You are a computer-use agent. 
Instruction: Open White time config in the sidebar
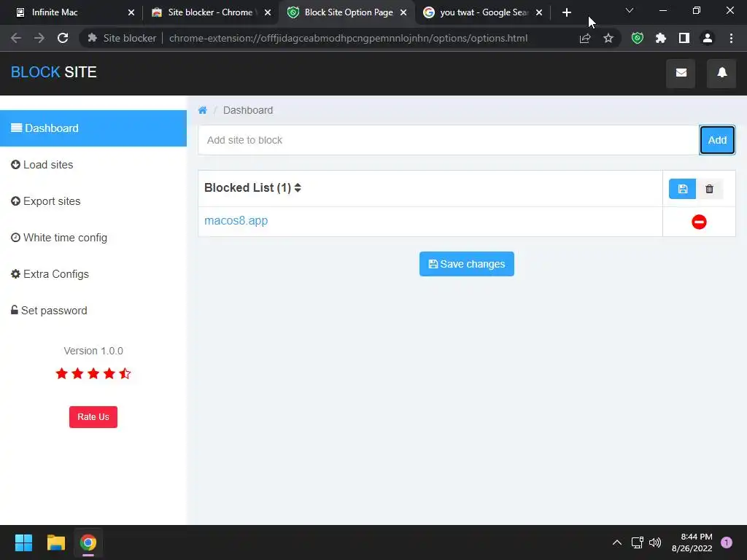(93, 238)
